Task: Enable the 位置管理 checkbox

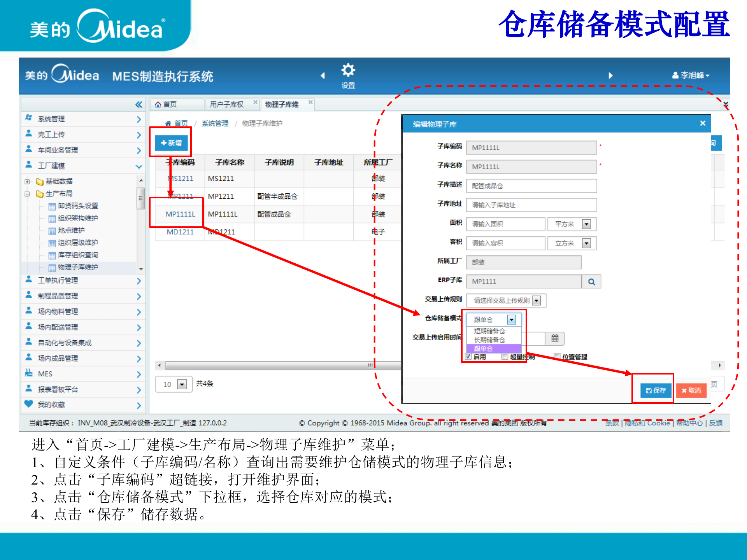Action: [x=557, y=357]
